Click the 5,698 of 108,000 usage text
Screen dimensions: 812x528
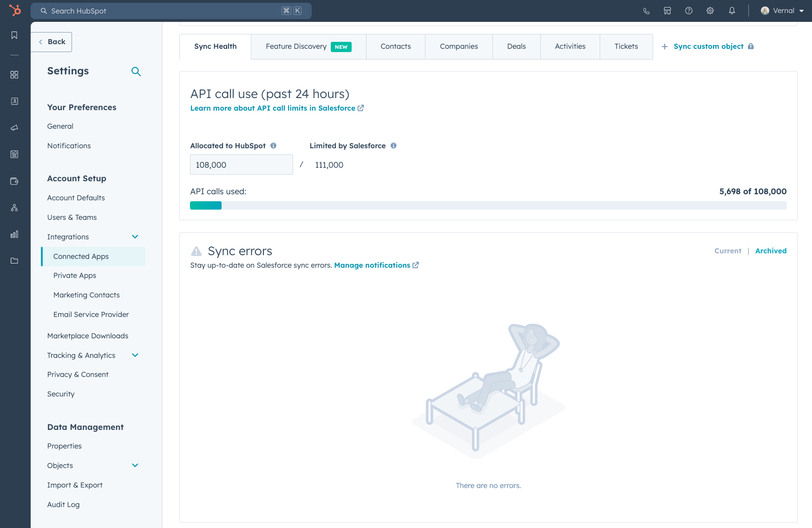click(x=753, y=191)
